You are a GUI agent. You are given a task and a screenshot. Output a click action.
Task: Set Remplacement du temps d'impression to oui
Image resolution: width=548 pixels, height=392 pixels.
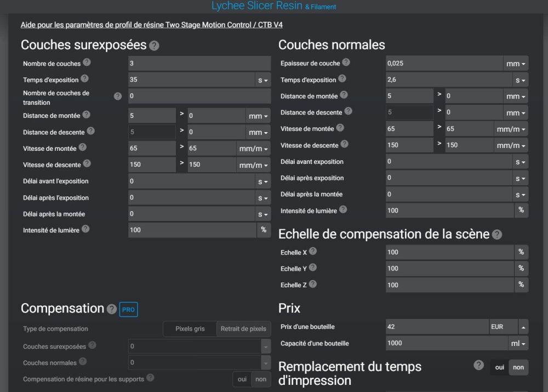[x=499, y=367]
